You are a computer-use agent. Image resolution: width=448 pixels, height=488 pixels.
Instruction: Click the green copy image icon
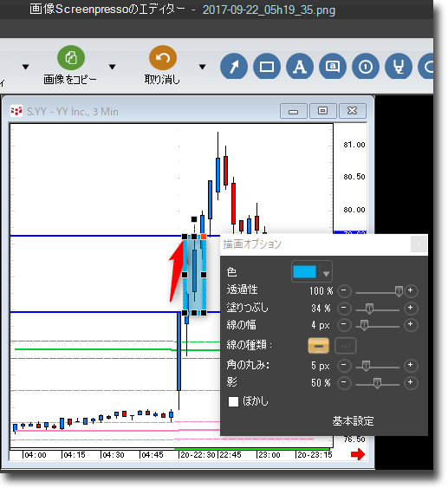71,58
